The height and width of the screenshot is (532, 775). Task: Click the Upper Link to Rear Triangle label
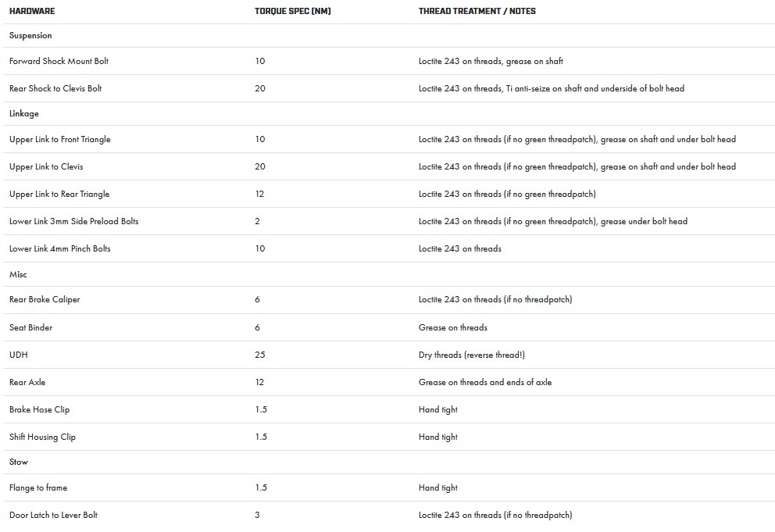59,194
